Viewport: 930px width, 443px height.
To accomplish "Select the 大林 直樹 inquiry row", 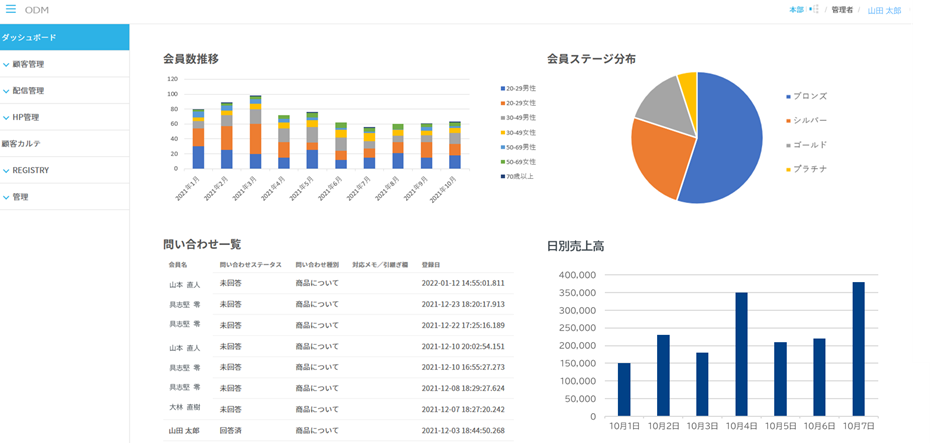I will tap(338, 409).
